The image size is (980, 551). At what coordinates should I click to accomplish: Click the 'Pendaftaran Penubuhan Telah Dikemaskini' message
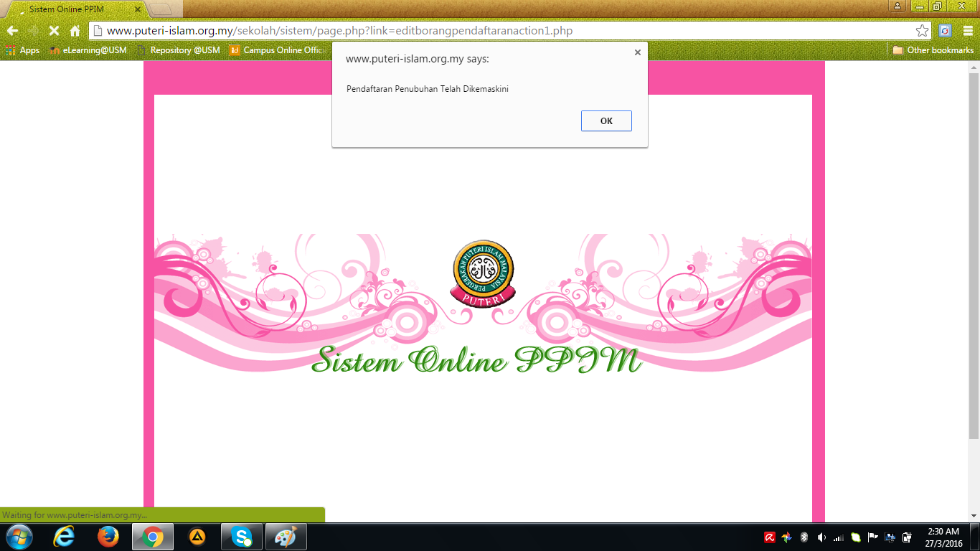(x=428, y=89)
